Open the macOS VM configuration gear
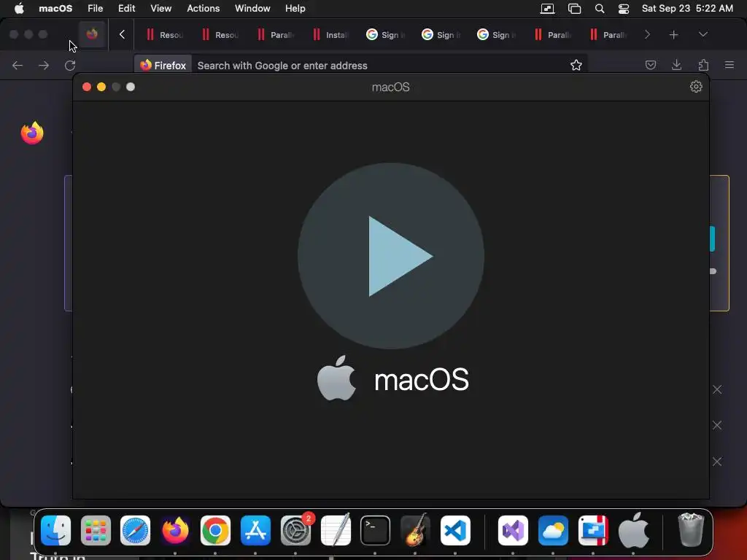 (x=695, y=87)
